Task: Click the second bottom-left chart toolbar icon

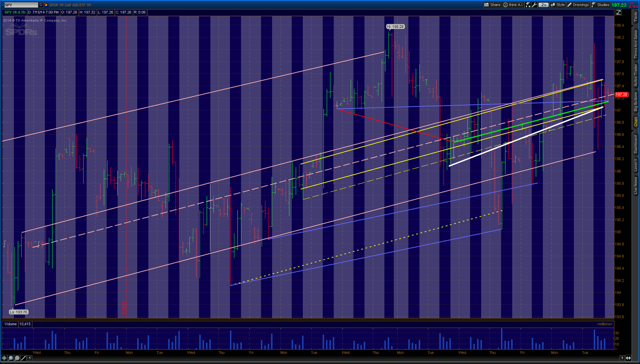Action: pyautogui.click(x=11, y=357)
